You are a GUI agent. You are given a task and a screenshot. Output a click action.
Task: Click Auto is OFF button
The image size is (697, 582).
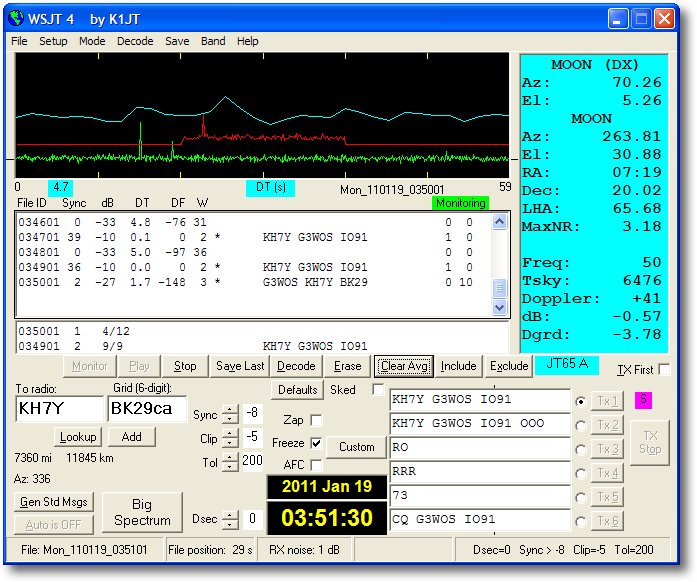pyautogui.click(x=54, y=525)
